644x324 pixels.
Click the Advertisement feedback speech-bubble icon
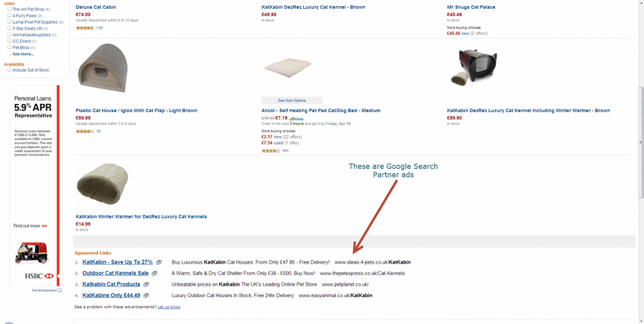click(60, 290)
